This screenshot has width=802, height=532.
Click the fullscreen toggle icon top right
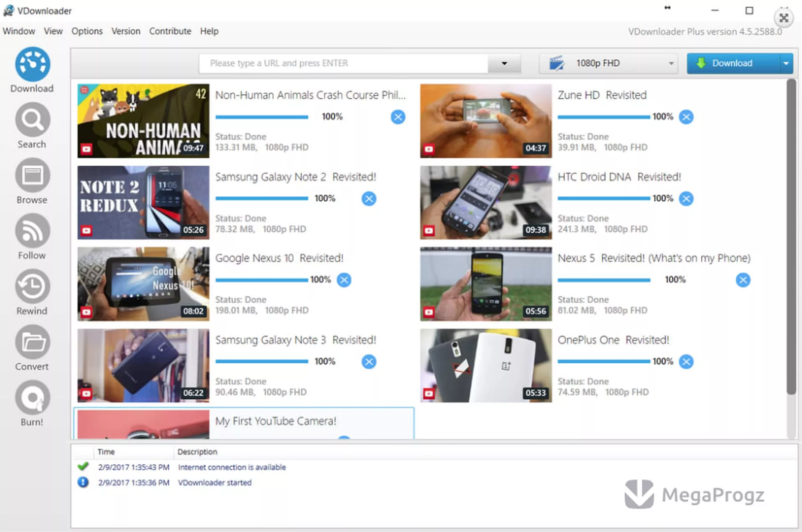tap(784, 18)
